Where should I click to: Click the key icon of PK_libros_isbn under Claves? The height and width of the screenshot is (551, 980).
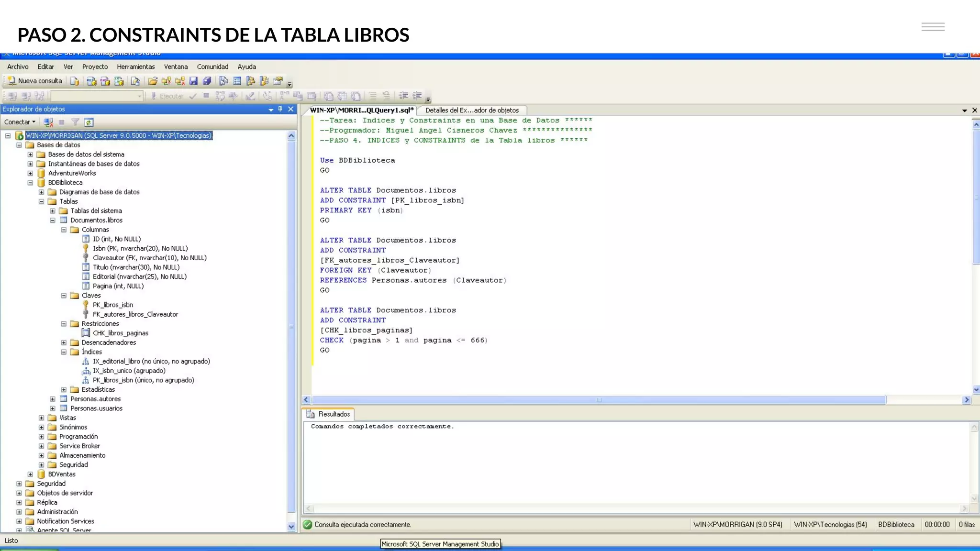click(x=86, y=305)
